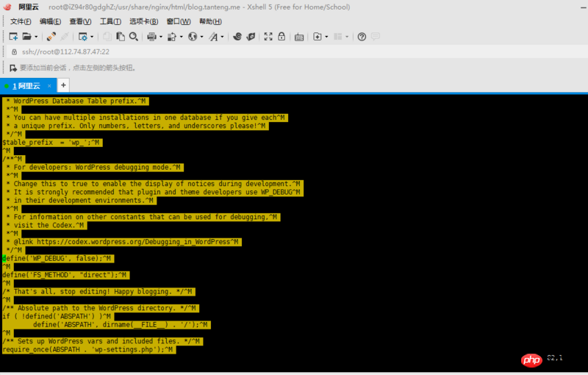Click the Help question mark icon
The height and width of the screenshot is (375, 588).
tap(362, 37)
